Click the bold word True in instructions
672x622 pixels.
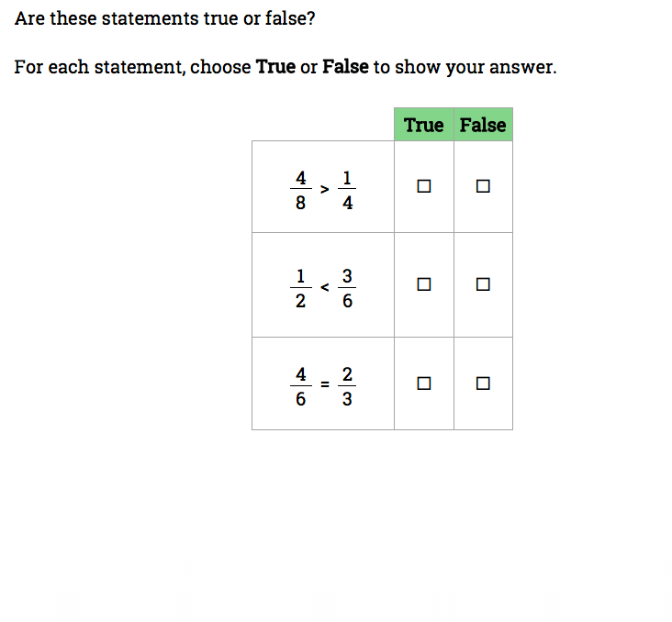(x=275, y=67)
